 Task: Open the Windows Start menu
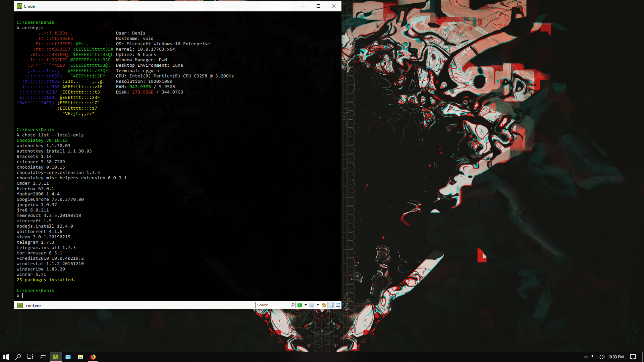pos(6,357)
